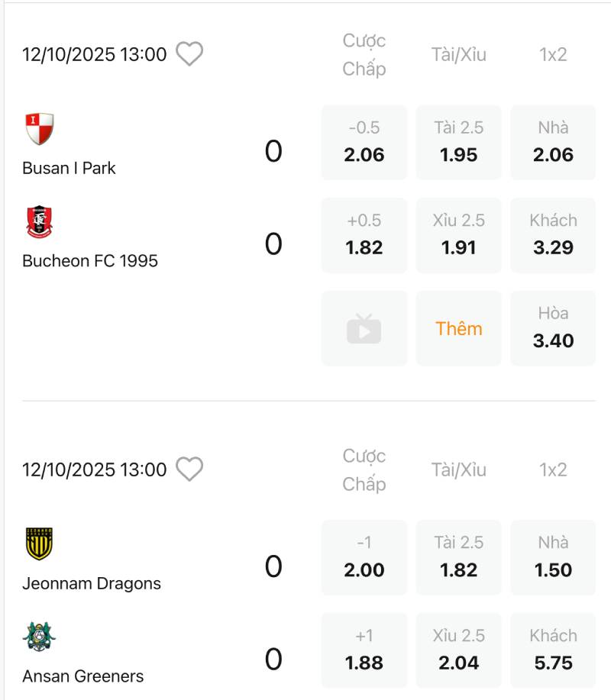Select Bucheon +0.5 handicap odds 1.82
This screenshot has width=611, height=700.
click(x=364, y=235)
